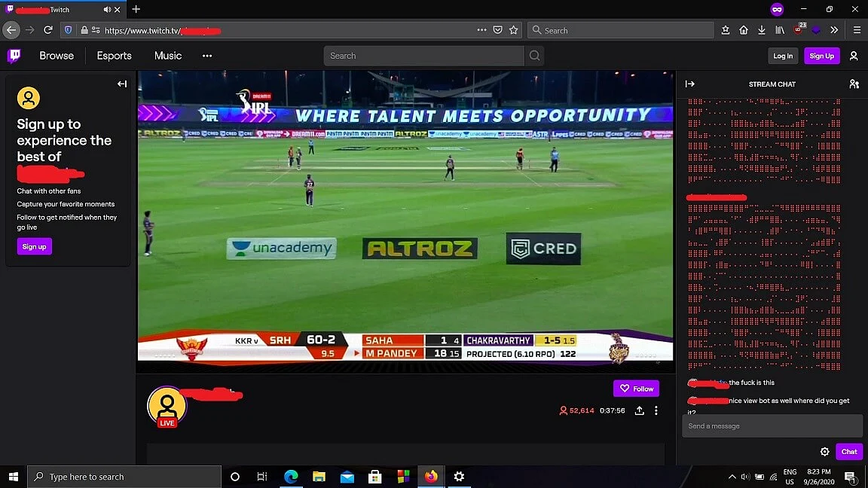Go to Firefox home page
This screenshot has width=868, height=488.
pos(744,30)
